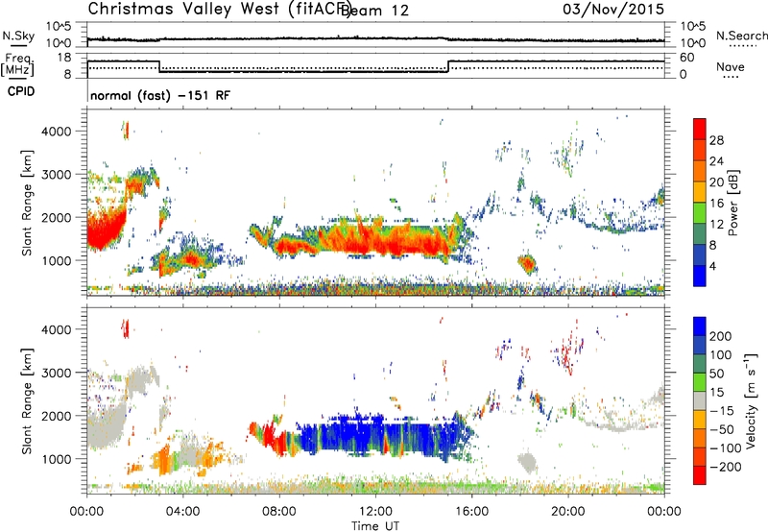Click the title text 'Christmas Valley West'
Screen dimensions: 768x532
tap(184, 9)
